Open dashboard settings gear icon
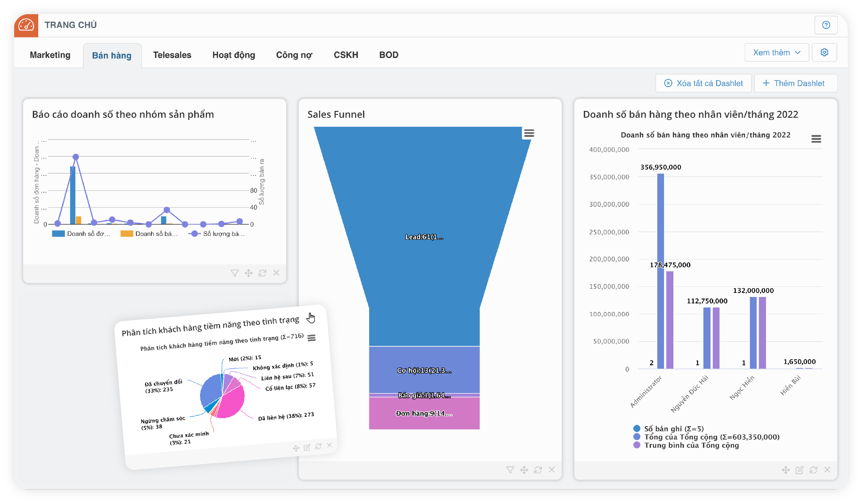Image resolution: width=862 pixels, height=504 pixels. tap(824, 52)
